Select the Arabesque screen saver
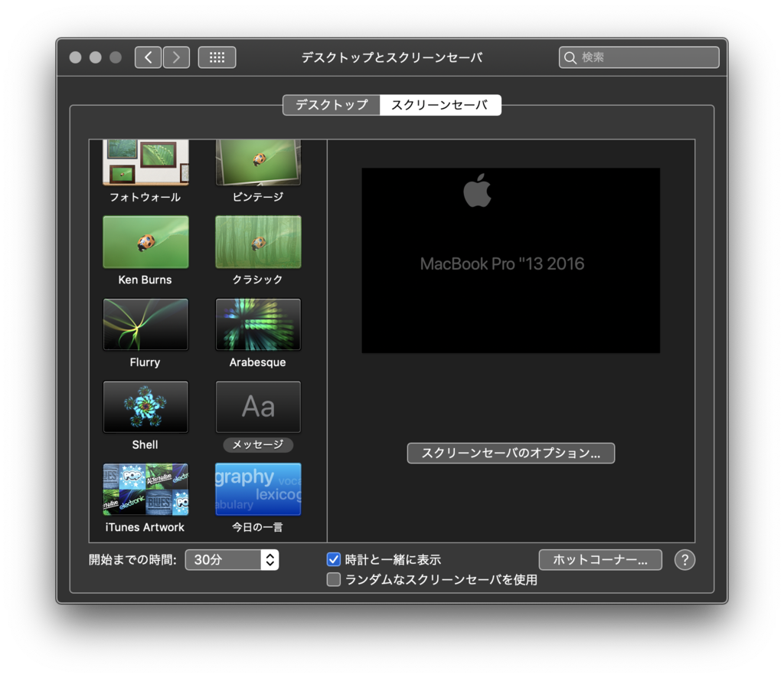Viewport: 784px width, 678px height. coord(257,323)
